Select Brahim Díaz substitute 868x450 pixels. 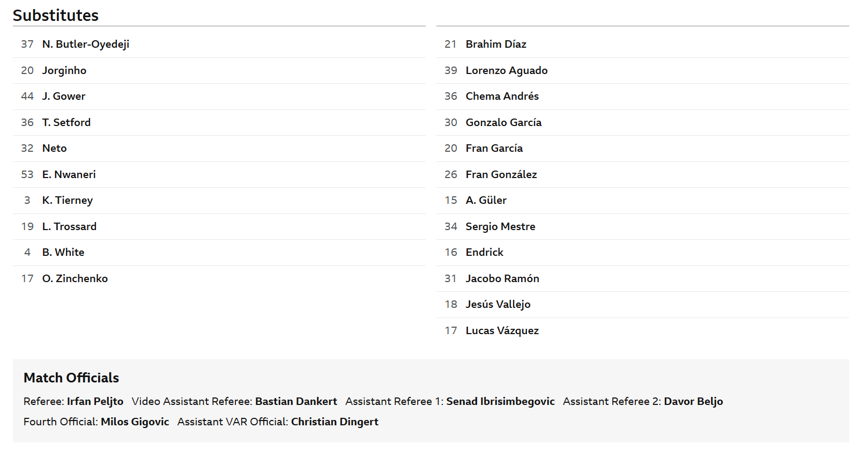pyautogui.click(x=496, y=45)
